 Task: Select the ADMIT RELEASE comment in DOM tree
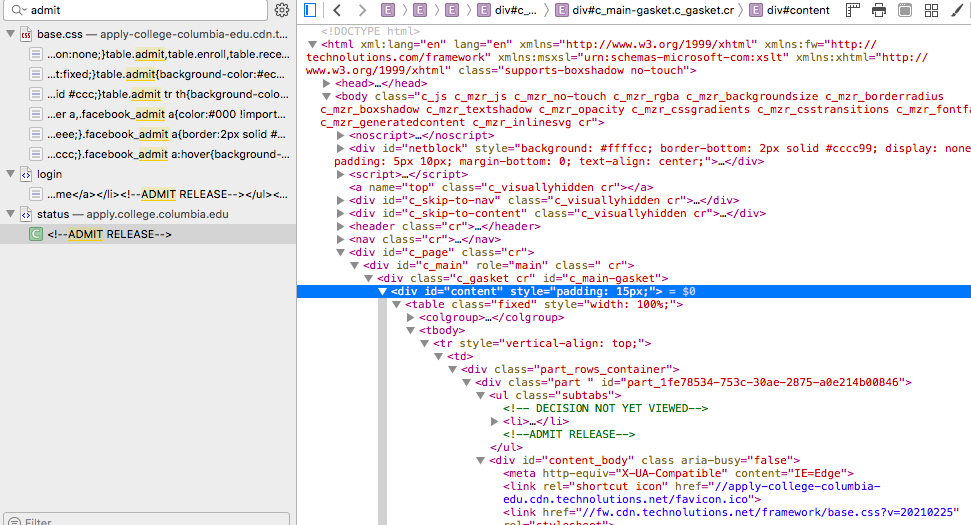(x=569, y=434)
